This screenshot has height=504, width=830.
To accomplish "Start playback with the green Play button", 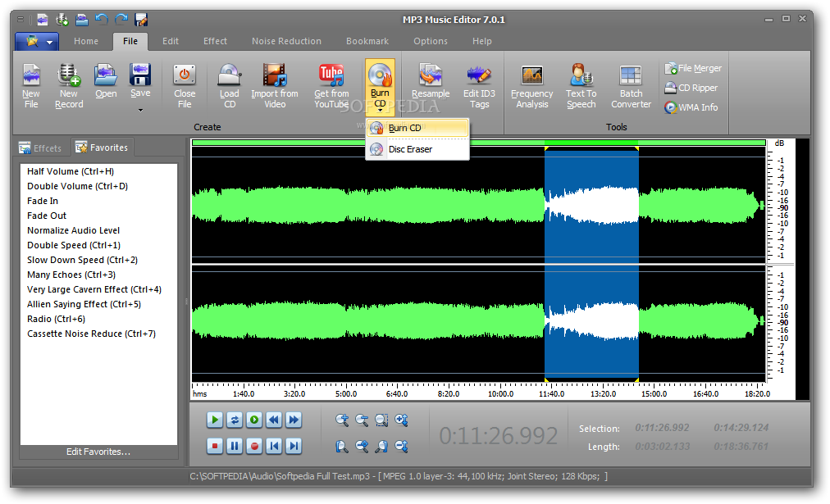I will pyautogui.click(x=214, y=420).
